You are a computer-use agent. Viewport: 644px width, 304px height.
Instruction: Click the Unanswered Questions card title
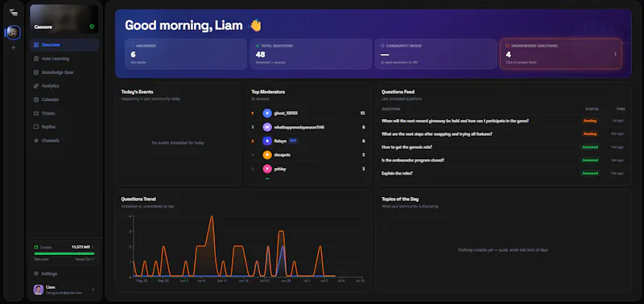click(535, 46)
